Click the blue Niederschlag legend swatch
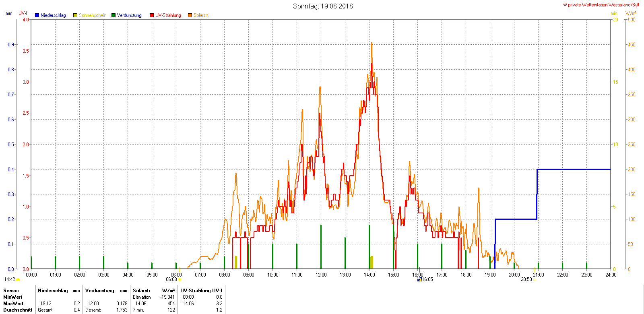Viewport: 644px width, 314px height. point(37,15)
